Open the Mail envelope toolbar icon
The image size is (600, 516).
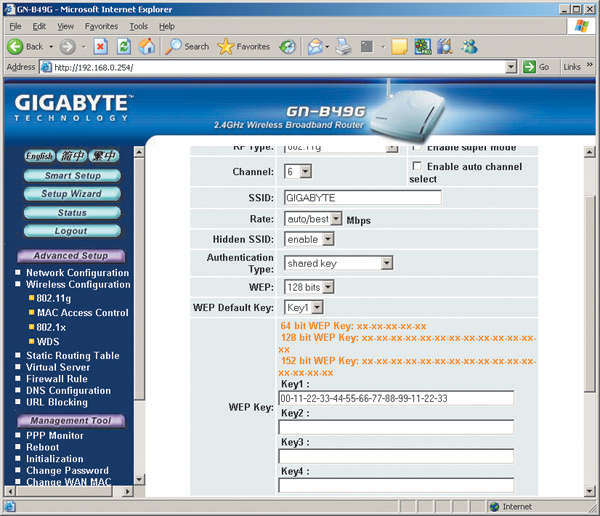click(315, 47)
